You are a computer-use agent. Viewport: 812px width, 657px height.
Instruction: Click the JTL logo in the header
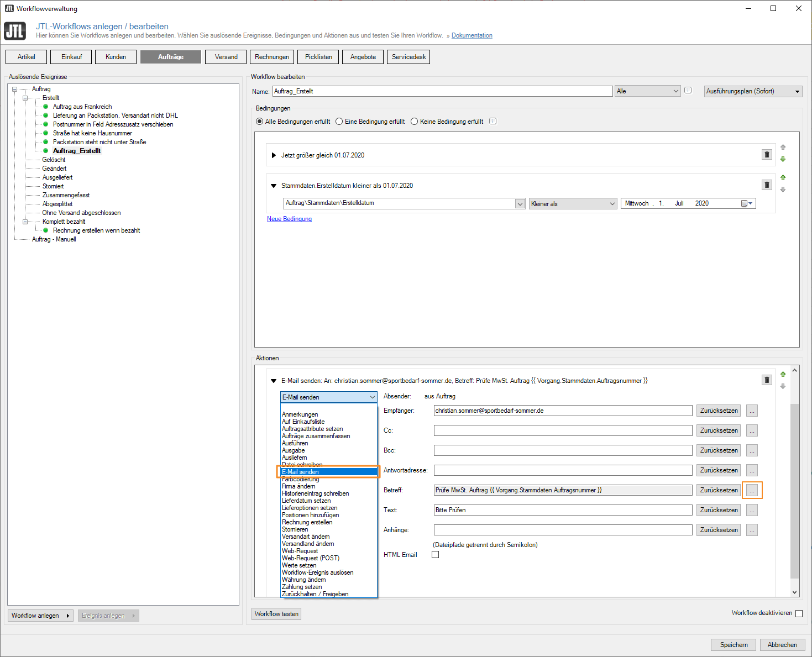click(15, 31)
